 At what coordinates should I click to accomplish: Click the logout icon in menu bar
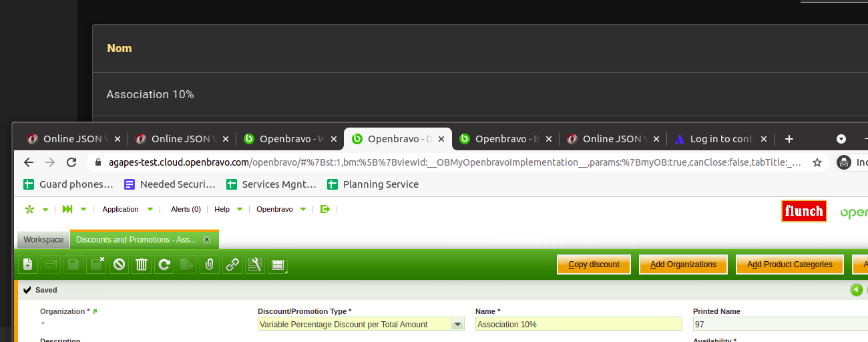(325, 209)
